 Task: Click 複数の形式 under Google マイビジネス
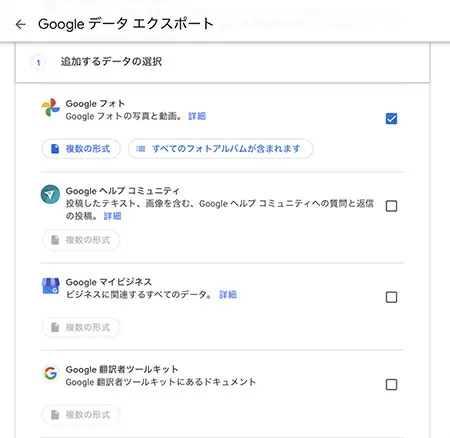pos(81,327)
